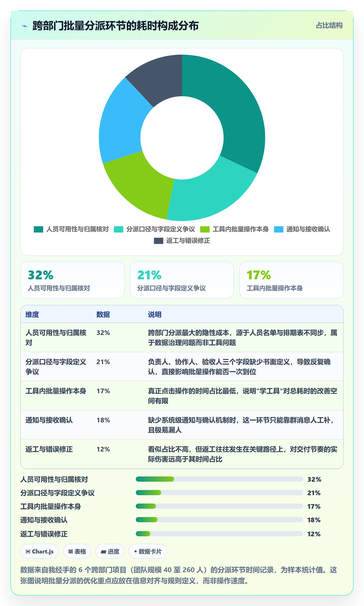The width and height of the screenshot is (364, 606).
Task: Click 通知与接收确认 in the table
Action: pyautogui.click(x=49, y=420)
